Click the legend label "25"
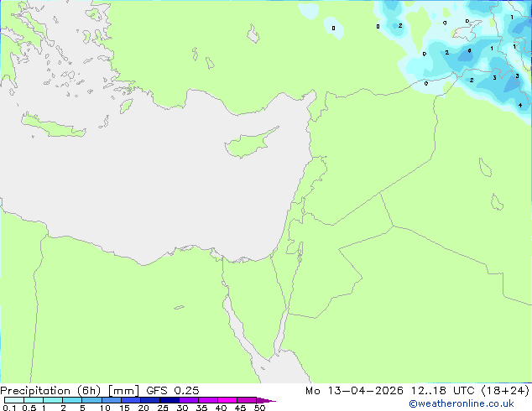532x411 pixels. (163, 408)
